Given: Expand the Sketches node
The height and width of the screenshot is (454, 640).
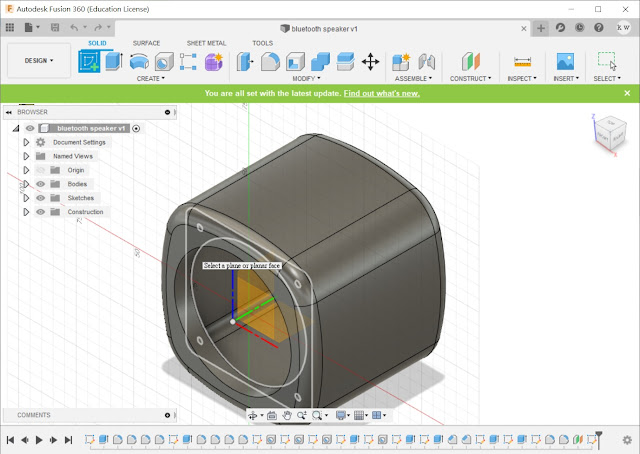Looking at the screenshot, I should pos(26,198).
